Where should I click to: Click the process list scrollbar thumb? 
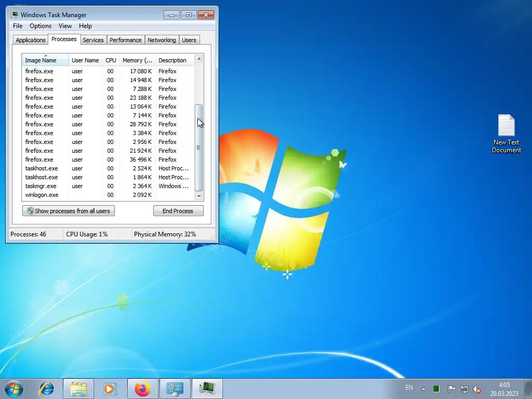tap(199, 148)
